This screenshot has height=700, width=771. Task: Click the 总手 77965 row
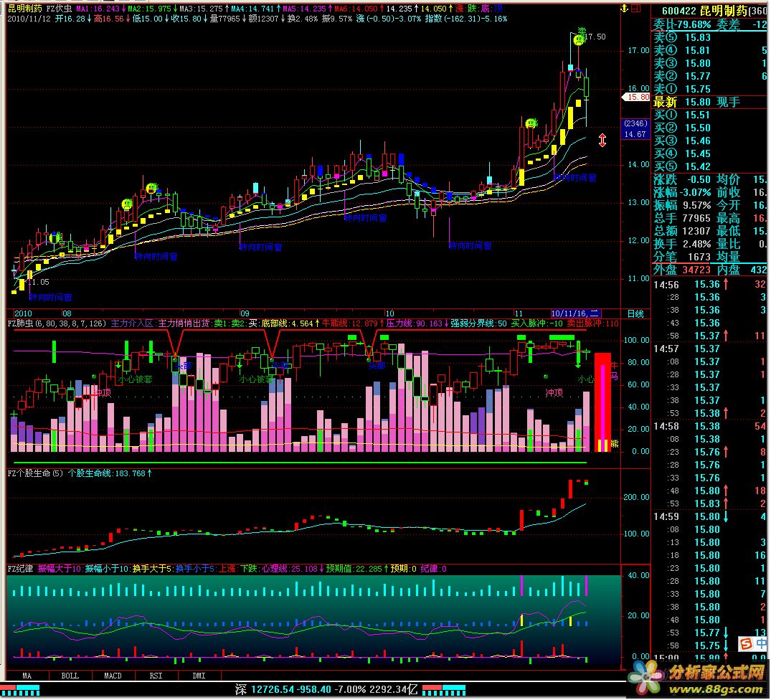click(x=682, y=218)
